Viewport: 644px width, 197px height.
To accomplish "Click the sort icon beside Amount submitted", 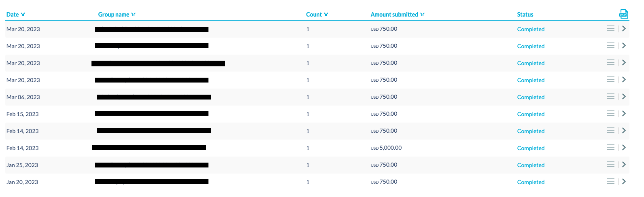I will tap(423, 15).
